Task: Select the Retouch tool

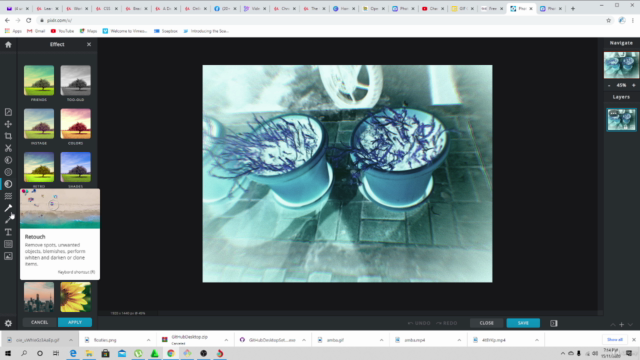Action: coord(8,208)
